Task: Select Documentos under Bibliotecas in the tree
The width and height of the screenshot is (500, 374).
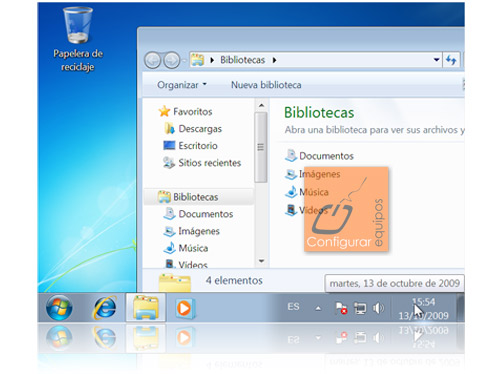Action: pos(206,214)
